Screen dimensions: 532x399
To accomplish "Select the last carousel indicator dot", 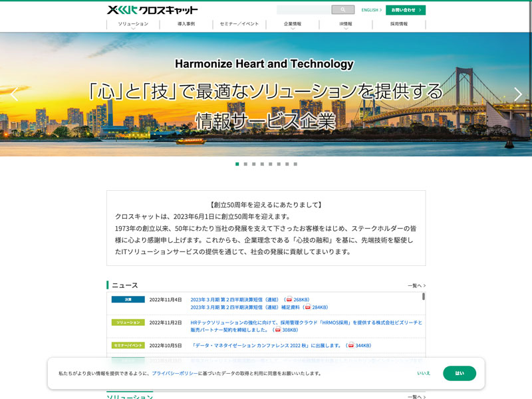I will (295, 164).
